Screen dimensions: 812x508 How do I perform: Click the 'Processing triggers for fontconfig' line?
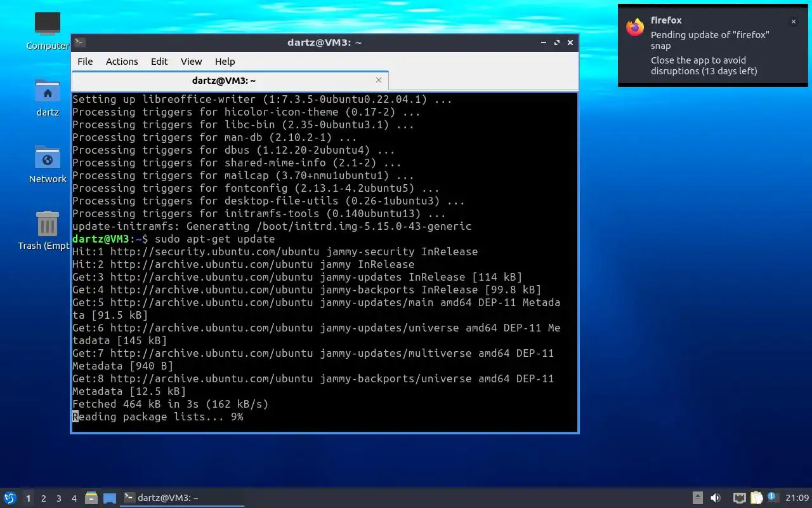(256, 188)
